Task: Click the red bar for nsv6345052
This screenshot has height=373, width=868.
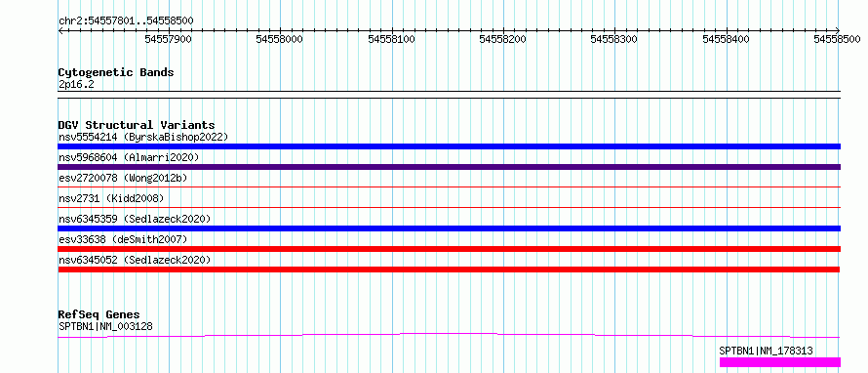Action: [449, 269]
